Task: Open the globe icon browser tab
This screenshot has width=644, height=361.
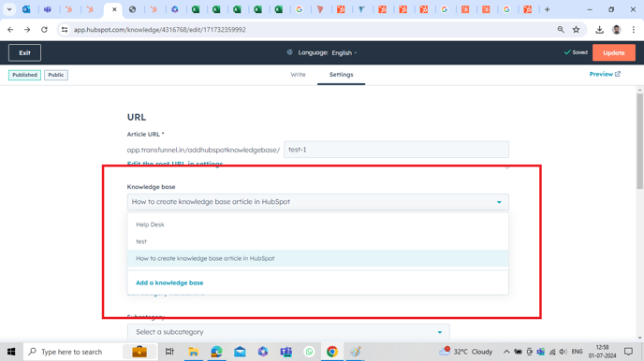Action: (132, 9)
